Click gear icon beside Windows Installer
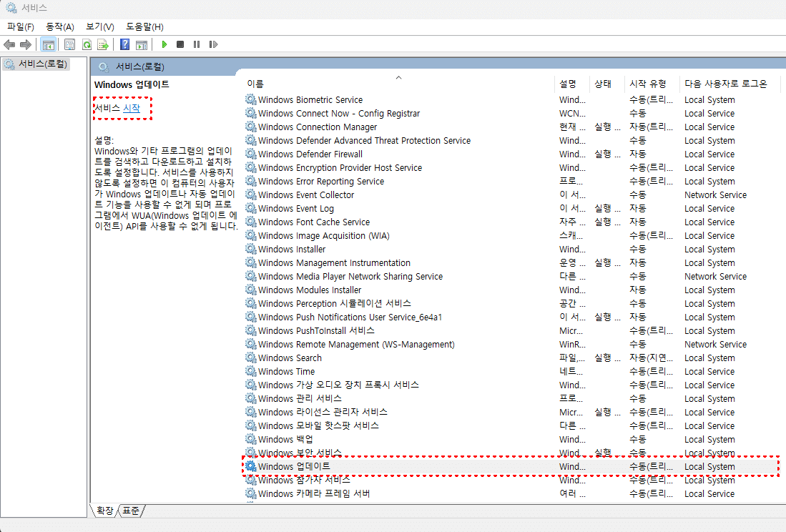The height and width of the screenshot is (532, 786). (x=250, y=248)
